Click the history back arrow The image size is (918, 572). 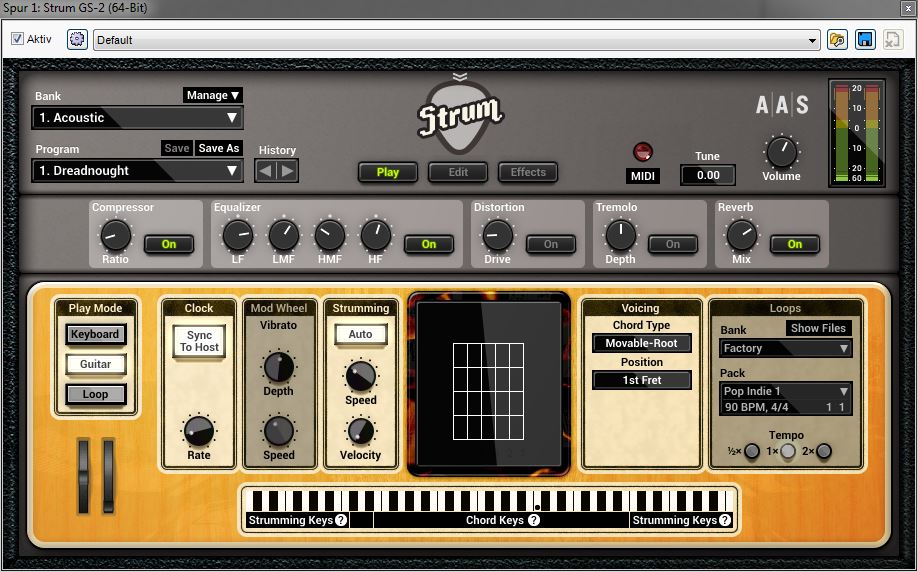click(266, 171)
